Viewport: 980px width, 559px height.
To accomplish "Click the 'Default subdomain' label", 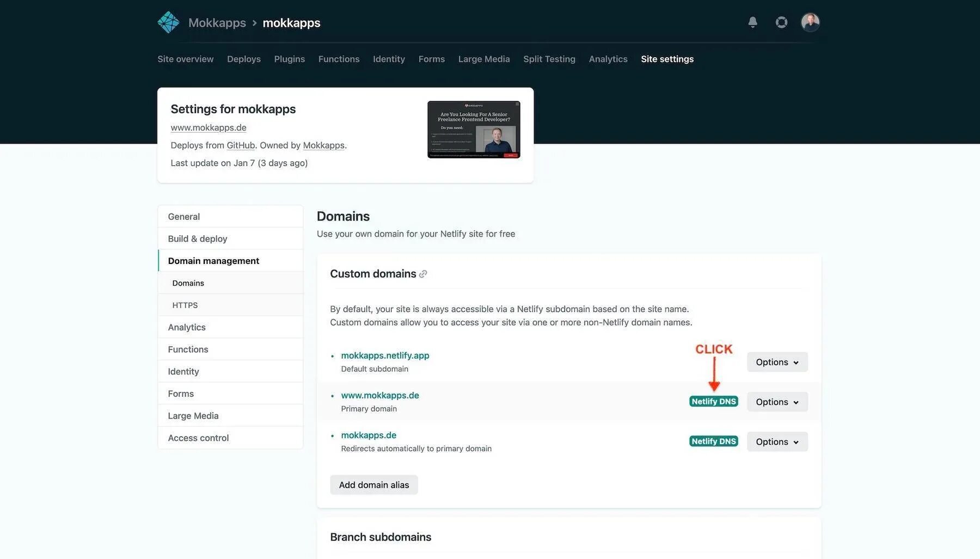I will coord(375,369).
